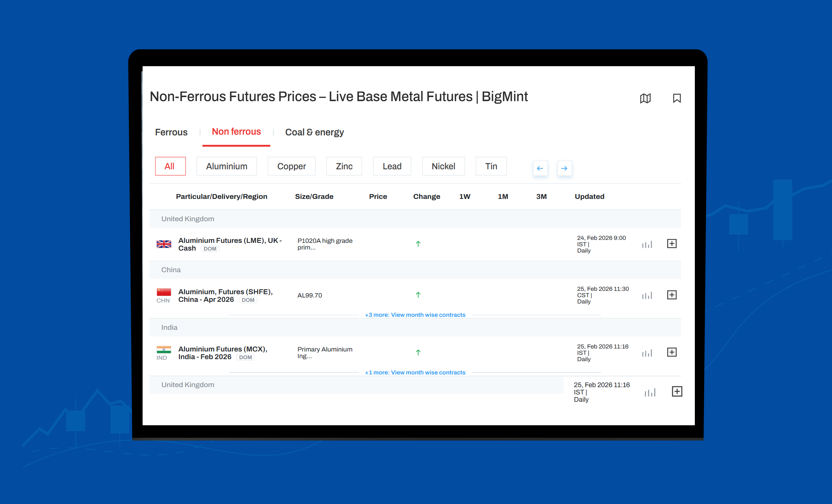832x504 pixels.
Task: Open chart icon for LME Aluminium Cash
Action: tap(647, 244)
